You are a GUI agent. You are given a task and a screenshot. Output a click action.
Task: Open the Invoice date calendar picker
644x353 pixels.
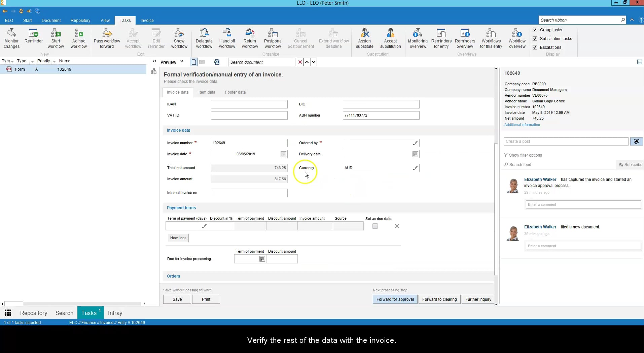pyautogui.click(x=284, y=154)
